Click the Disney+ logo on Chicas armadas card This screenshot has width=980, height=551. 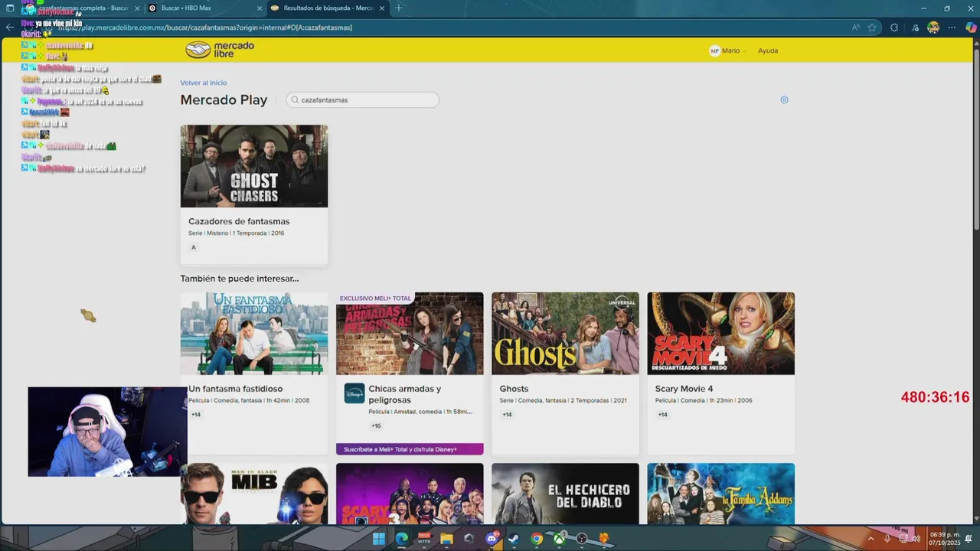[x=354, y=393]
